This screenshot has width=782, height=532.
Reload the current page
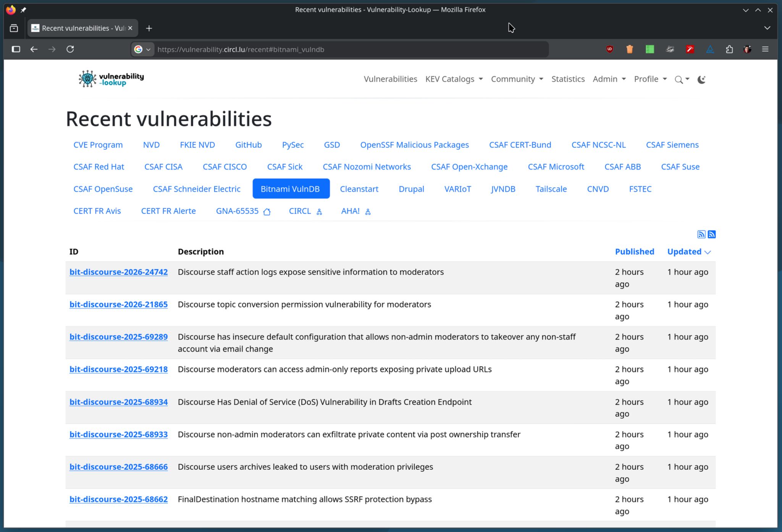click(70, 49)
